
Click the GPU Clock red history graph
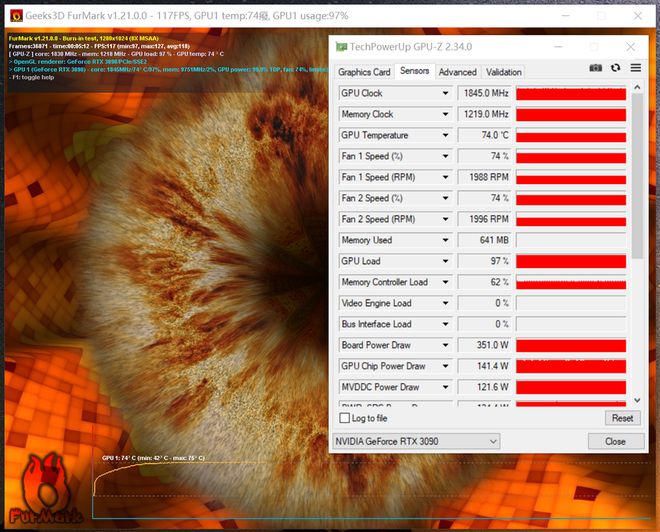571,93
